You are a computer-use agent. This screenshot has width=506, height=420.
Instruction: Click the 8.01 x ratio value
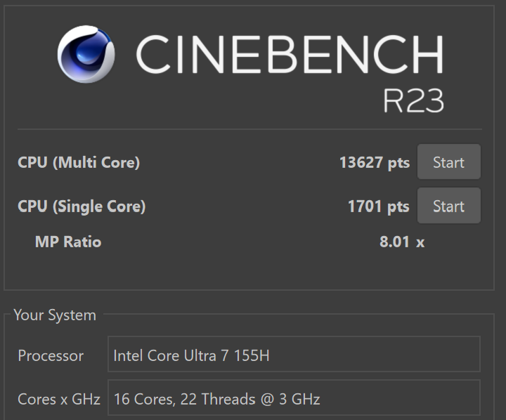pos(401,242)
